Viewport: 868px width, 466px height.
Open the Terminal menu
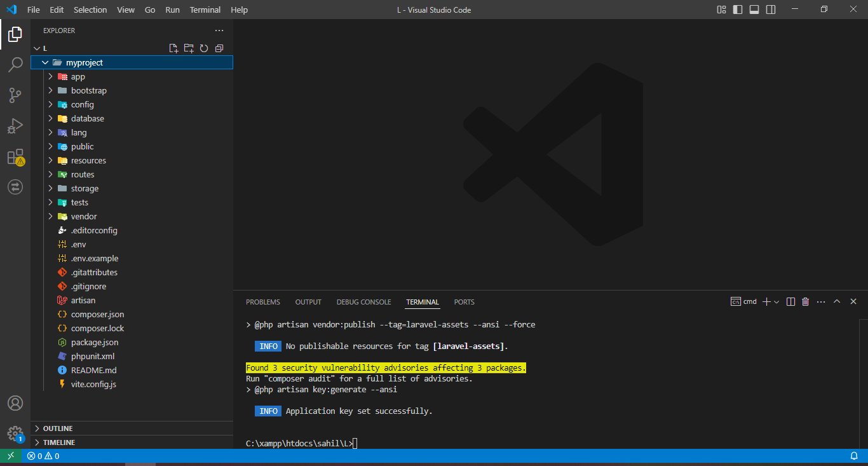pyautogui.click(x=205, y=10)
